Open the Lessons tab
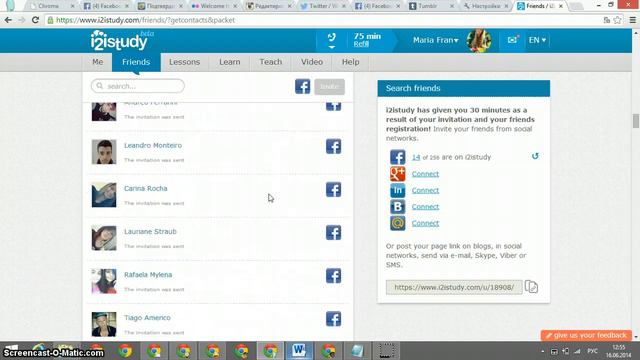 184,62
